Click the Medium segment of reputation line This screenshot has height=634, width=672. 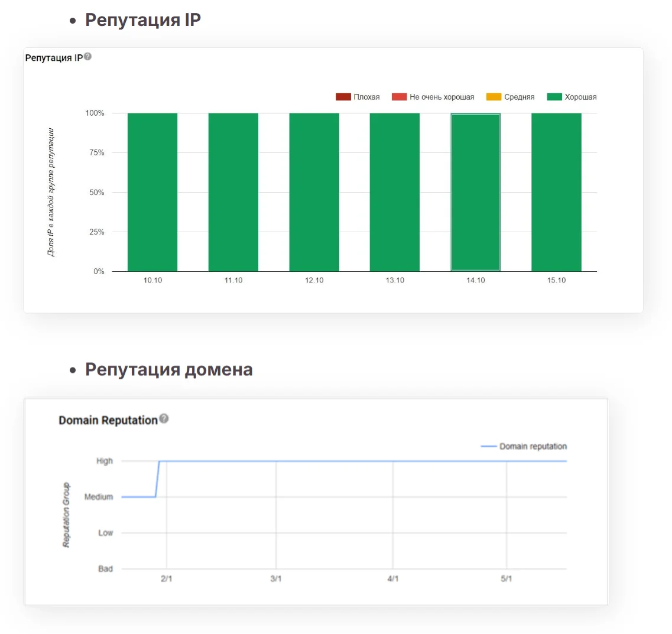[x=138, y=497]
